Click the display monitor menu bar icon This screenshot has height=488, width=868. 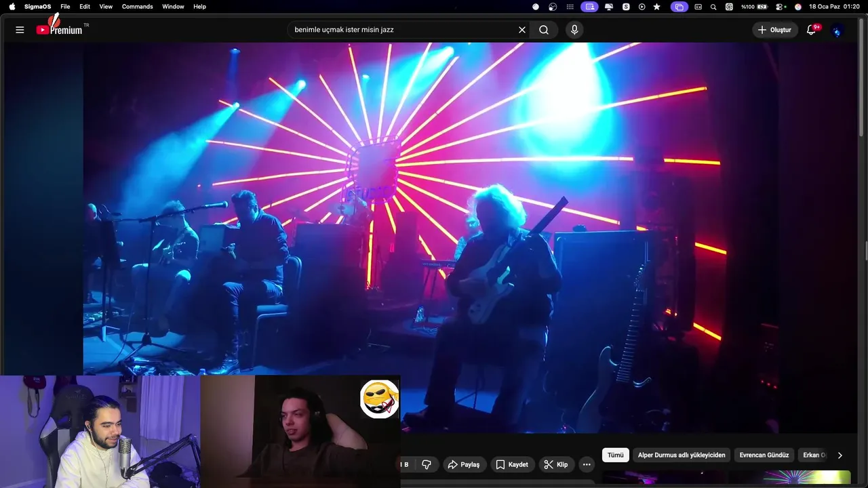pyautogui.click(x=608, y=7)
